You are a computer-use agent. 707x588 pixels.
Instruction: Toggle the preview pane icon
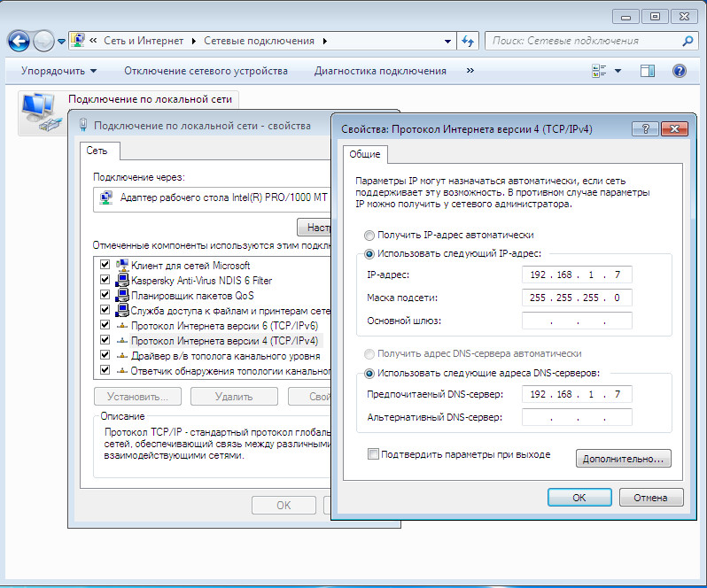(x=648, y=71)
